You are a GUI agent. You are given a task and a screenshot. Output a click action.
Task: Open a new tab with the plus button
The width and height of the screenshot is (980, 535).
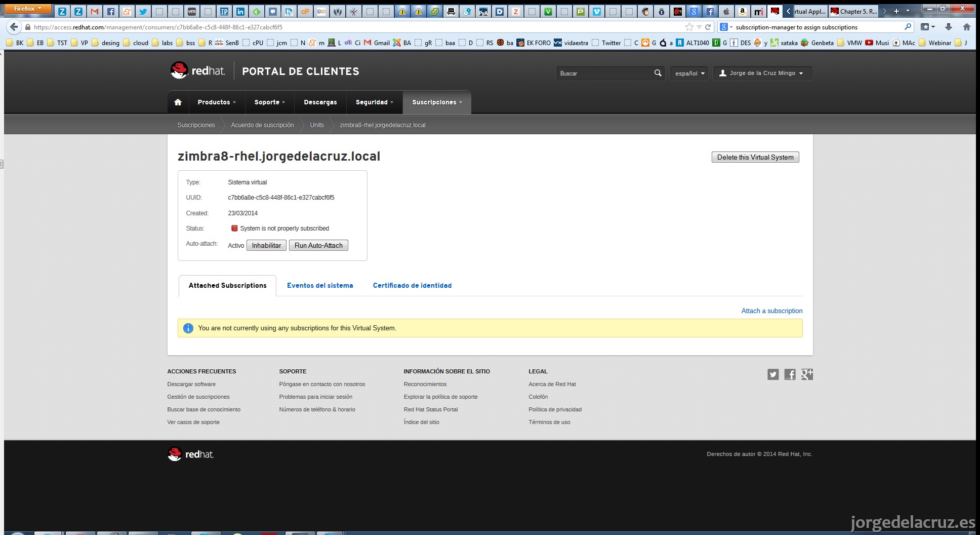point(896,11)
